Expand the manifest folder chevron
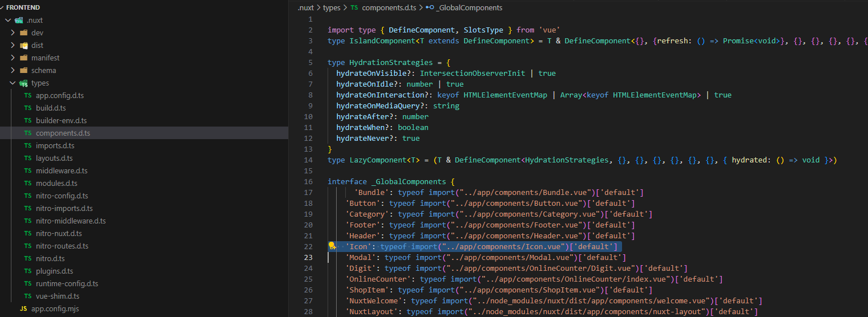Image resolution: width=868 pixels, height=317 pixels. [x=13, y=58]
